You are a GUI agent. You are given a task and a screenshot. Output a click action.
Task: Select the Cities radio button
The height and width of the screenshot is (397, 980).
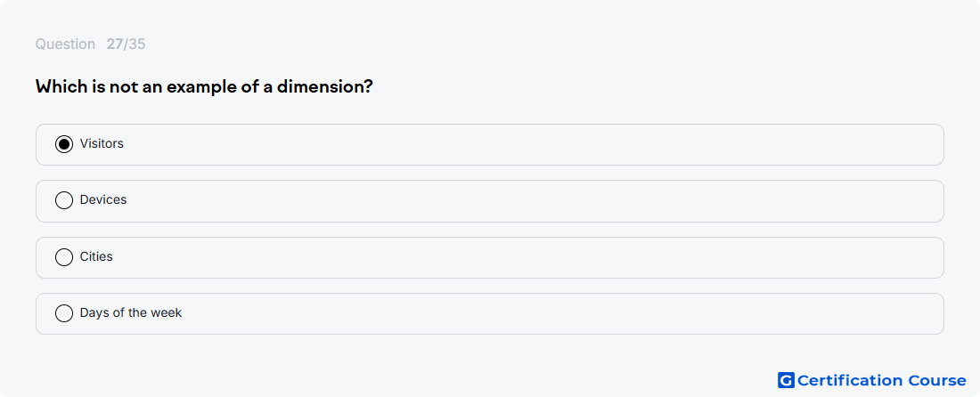click(x=64, y=257)
